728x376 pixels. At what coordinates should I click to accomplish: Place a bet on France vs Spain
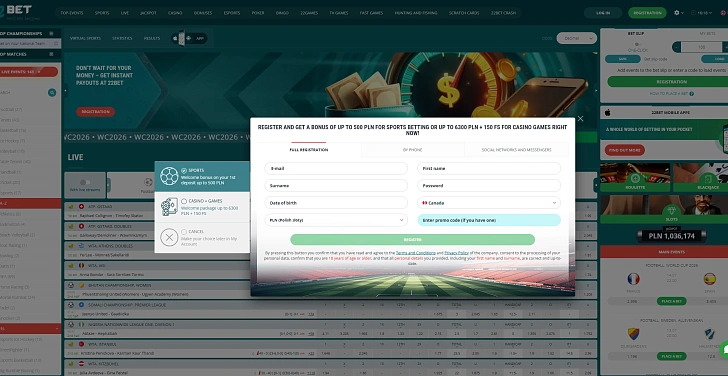(x=671, y=301)
